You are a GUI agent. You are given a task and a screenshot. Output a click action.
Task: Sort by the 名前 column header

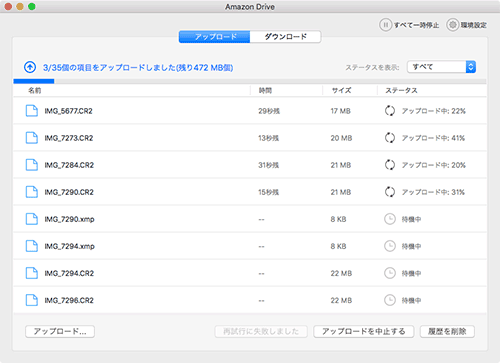pyautogui.click(x=34, y=90)
